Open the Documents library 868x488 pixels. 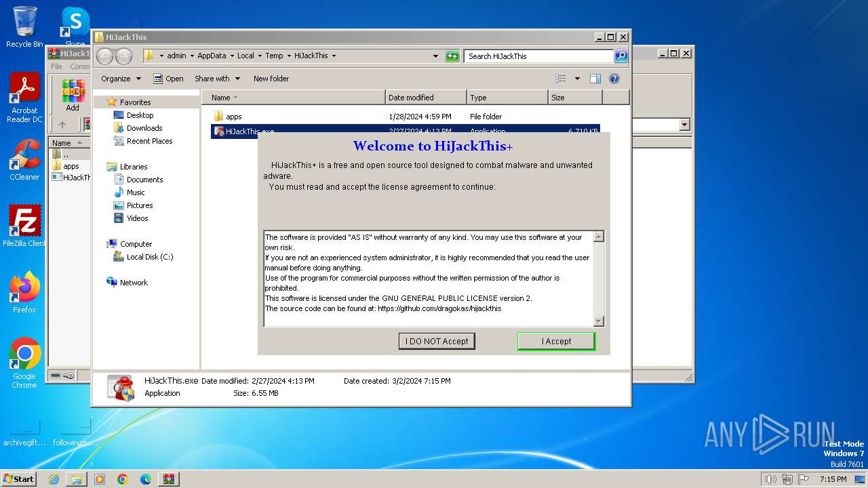[x=144, y=180]
